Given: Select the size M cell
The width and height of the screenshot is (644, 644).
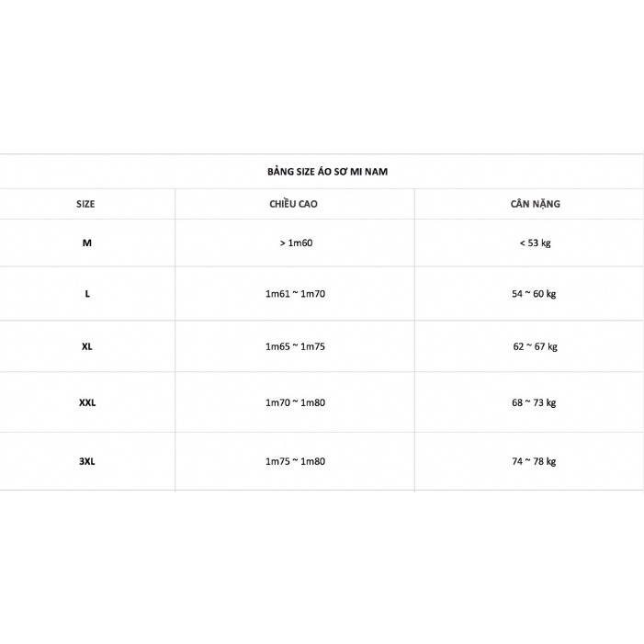Looking at the screenshot, I should [86, 243].
